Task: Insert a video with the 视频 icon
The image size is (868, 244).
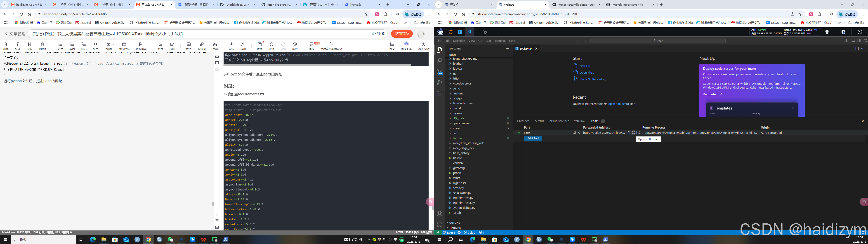Action: coord(172,46)
